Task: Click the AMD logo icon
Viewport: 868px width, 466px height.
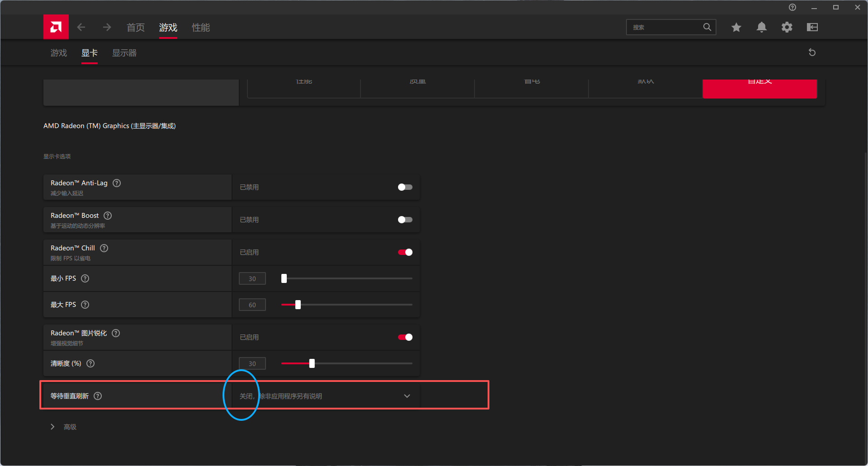Action: [x=56, y=27]
